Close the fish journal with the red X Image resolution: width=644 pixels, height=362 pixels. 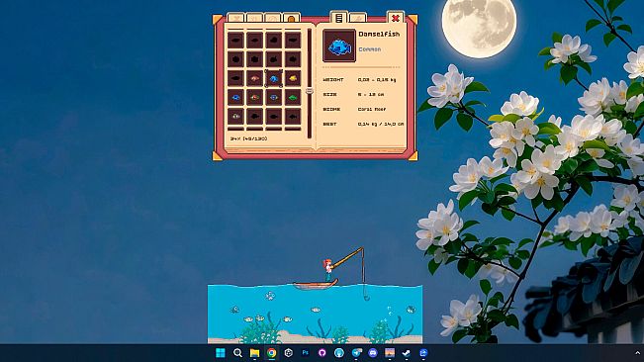pos(396,18)
